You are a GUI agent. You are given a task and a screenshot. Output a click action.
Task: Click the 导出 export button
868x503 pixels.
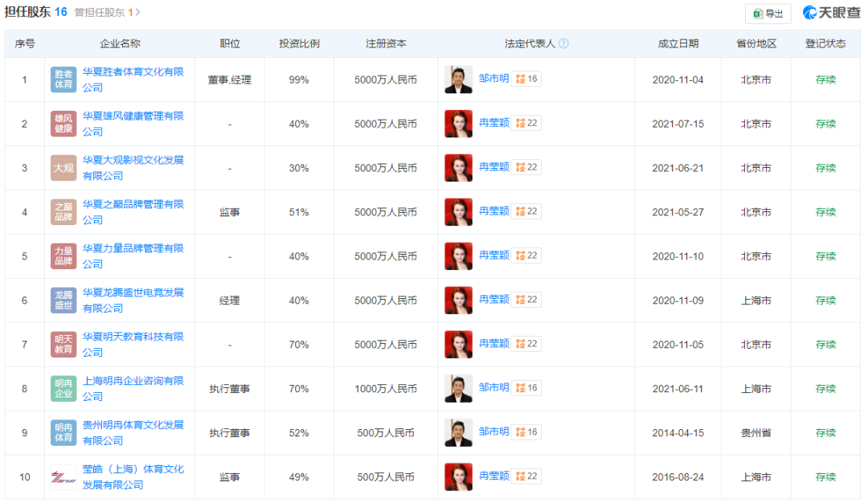click(768, 14)
